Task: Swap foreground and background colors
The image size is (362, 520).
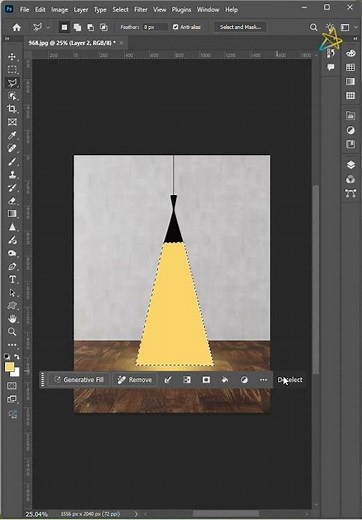Action: (x=17, y=357)
